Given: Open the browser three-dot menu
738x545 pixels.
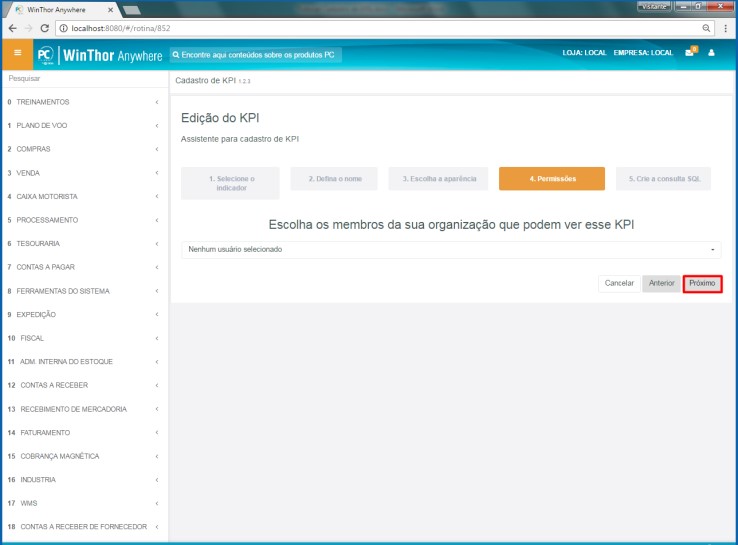Looking at the screenshot, I should (x=725, y=28).
